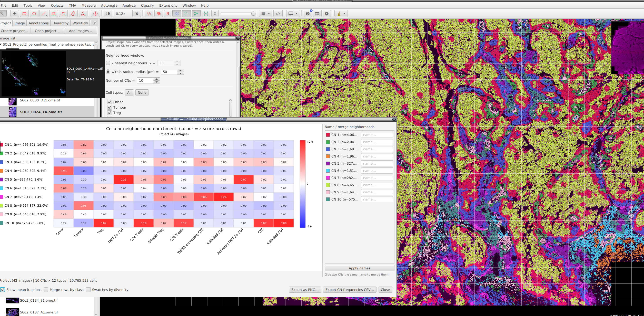Open the Preferences gear icon
The height and width of the screenshot is (316, 644).
click(327, 14)
